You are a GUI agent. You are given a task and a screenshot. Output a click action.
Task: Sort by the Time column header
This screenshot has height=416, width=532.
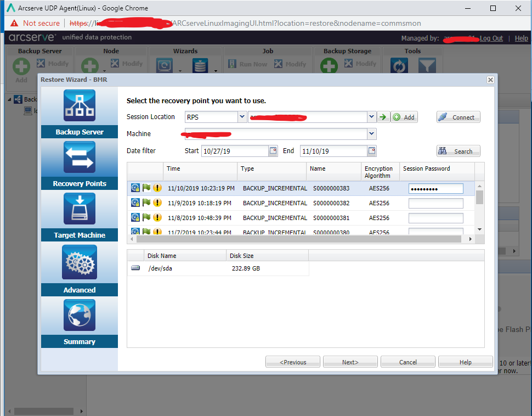click(x=200, y=171)
